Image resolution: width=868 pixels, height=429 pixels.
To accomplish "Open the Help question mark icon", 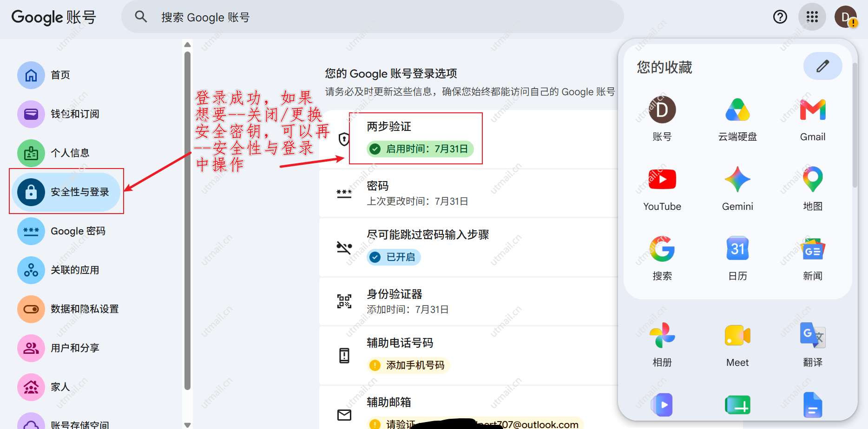I will [780, 17].
